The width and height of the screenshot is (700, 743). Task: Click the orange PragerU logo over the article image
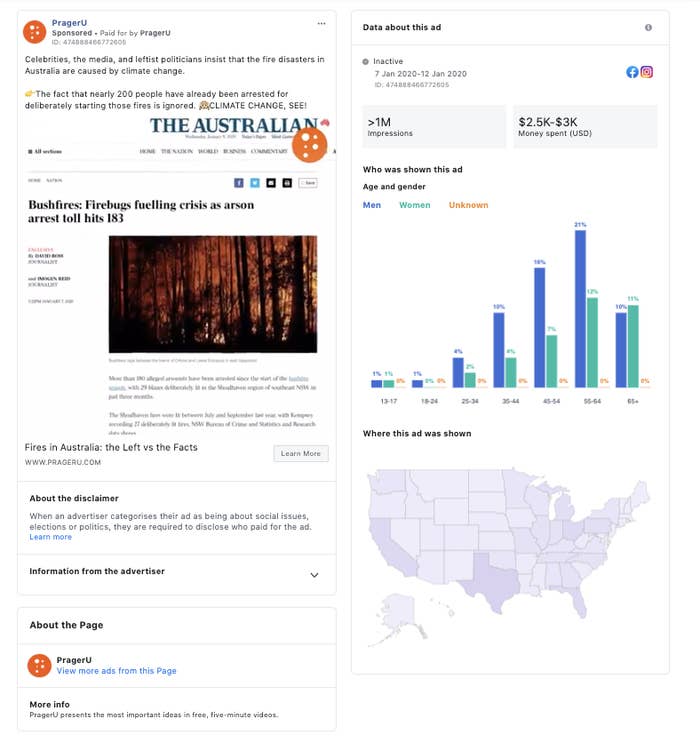pyautogui.click(x=309, y=145)
